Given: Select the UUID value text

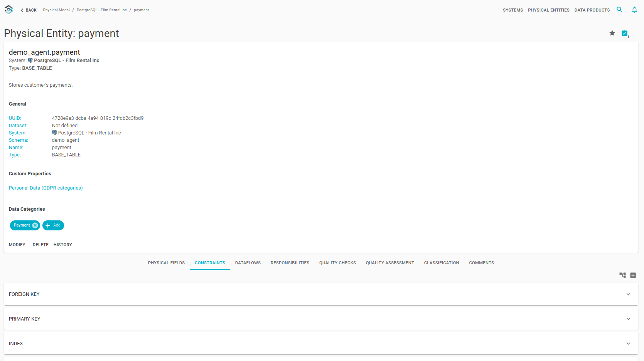Looking at the screenshot, I should pyautogui.click(x=98, y=118).
